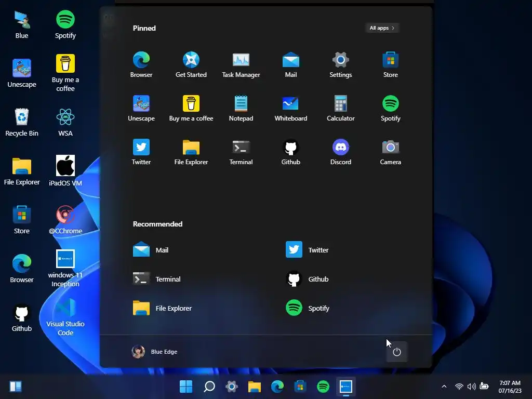Open the Blue Edge user profile

(154, 352)
